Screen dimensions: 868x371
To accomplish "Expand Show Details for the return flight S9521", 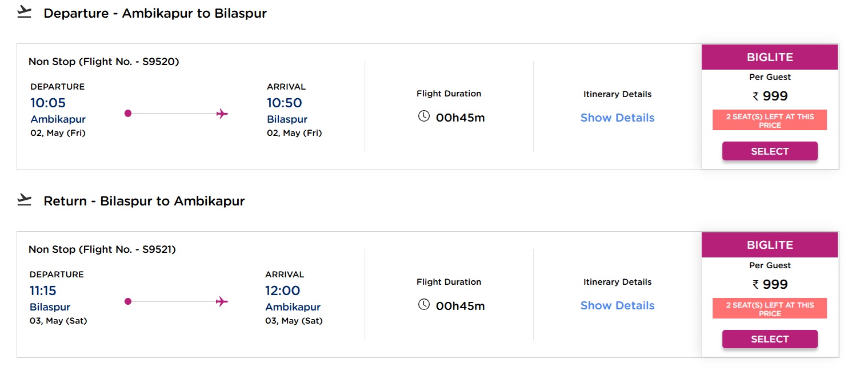I will 617,305.
